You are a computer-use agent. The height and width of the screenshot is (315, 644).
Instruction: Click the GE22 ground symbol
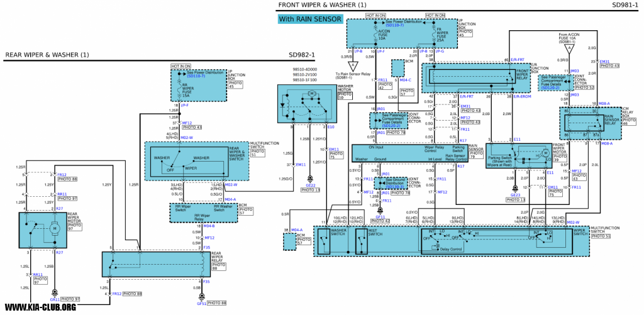[310, 178]
